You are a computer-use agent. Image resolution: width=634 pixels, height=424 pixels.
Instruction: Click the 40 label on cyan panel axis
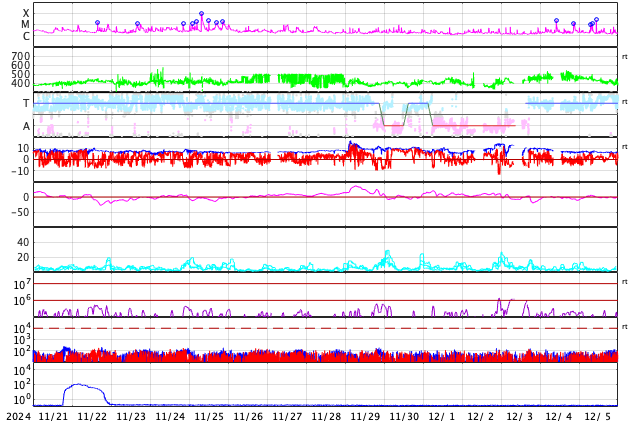pyautogui.click(x=23, y=242)
